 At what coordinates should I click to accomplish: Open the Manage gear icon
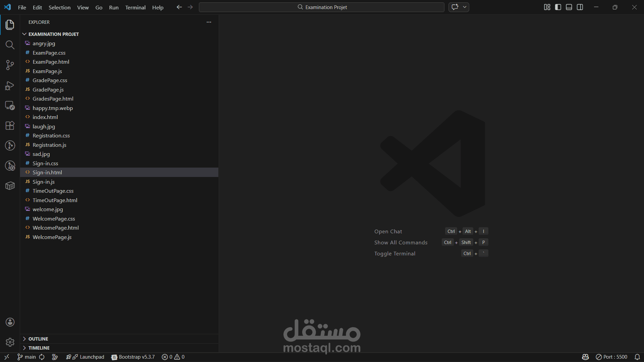10,342
